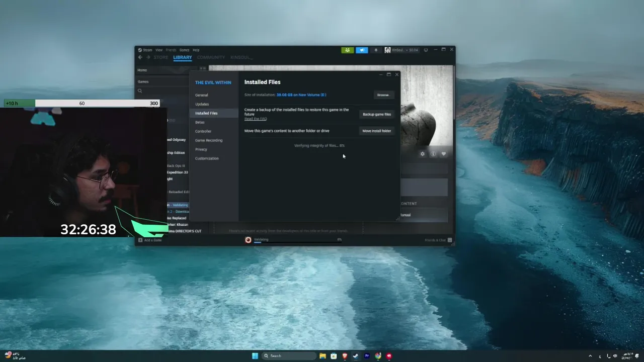Click THE EVIL WITHIN properties title
The height and width of the screenshot is (362, 644).
[213, 82]
